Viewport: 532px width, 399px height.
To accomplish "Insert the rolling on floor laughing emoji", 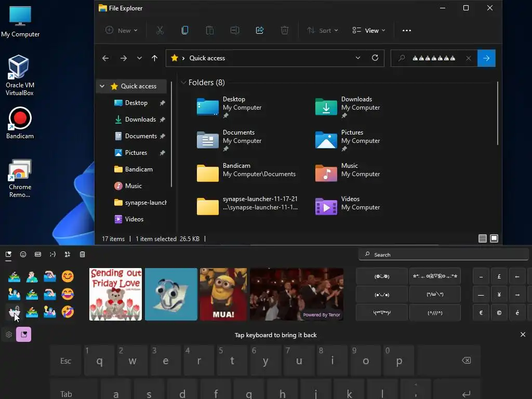I will tap(68, 312).
